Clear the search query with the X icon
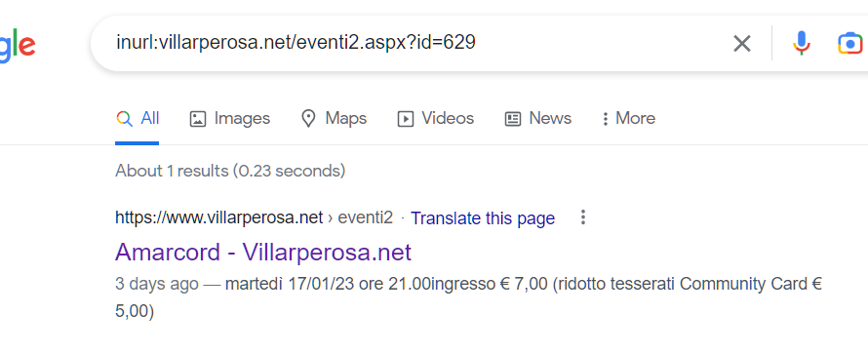 coord(742,43)
